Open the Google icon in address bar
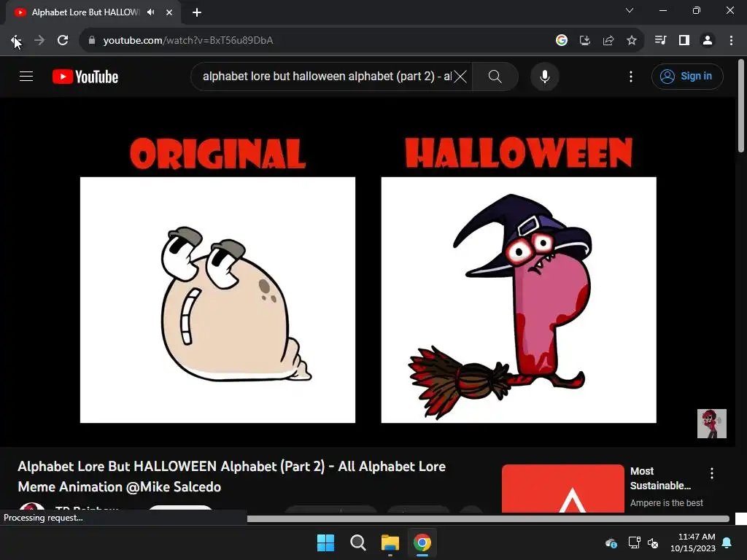Viewport: 747px width, 560px height. [x=562, y=41]
